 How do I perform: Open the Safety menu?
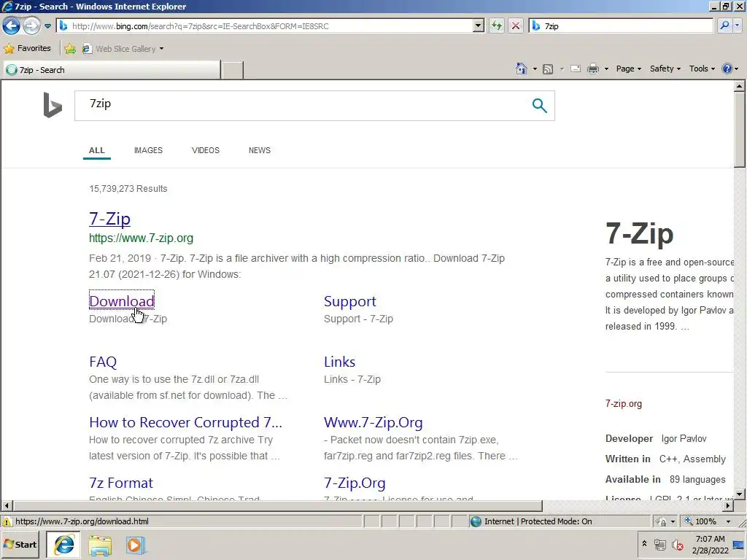[665, 69]
